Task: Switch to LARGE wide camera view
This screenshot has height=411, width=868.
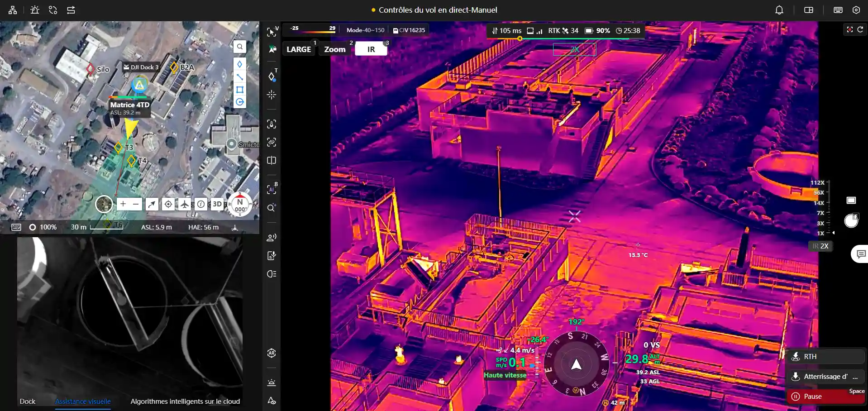Action: 299,49
